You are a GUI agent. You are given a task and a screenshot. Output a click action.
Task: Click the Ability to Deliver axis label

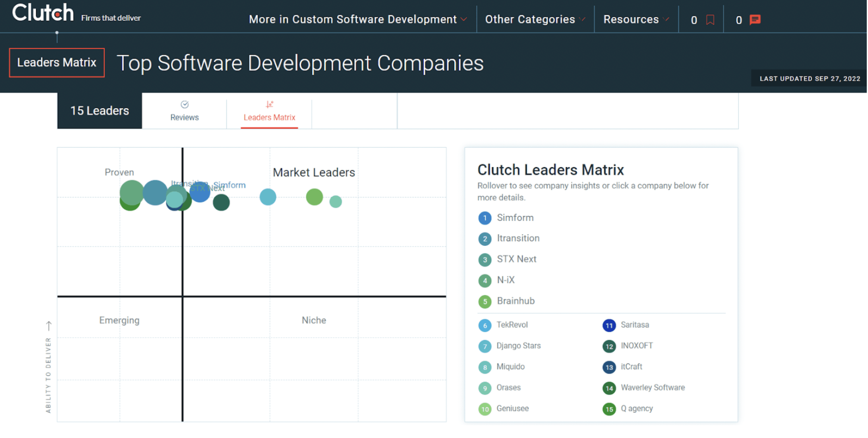(x=48, y=375)
